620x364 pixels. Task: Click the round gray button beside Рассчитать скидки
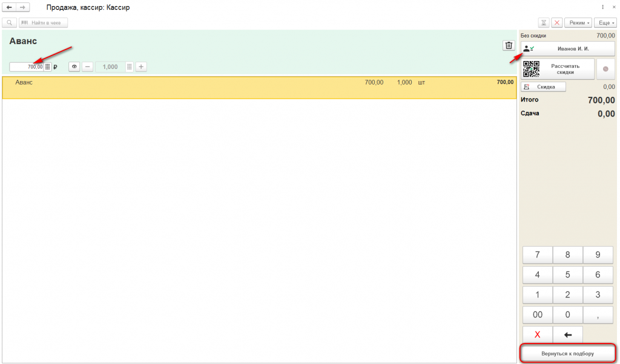605,69
